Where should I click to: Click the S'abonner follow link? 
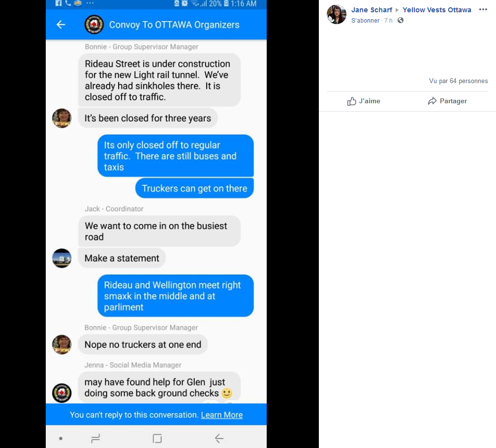365,21
